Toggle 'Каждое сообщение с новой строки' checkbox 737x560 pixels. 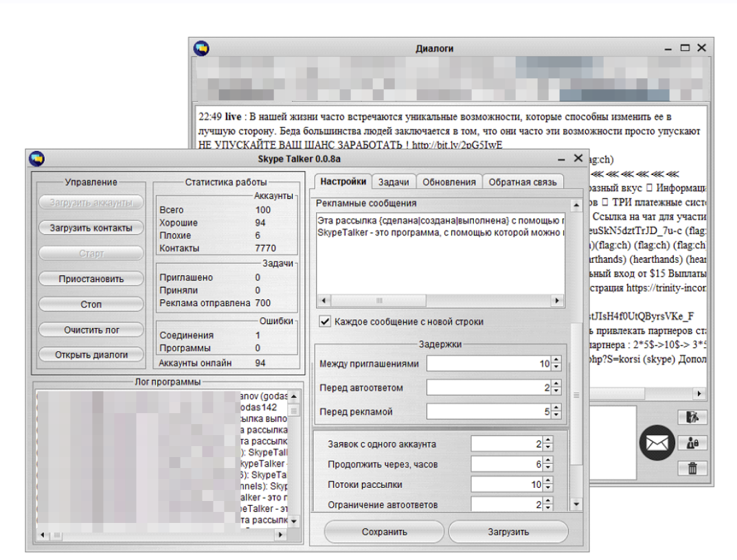(326, 321)
